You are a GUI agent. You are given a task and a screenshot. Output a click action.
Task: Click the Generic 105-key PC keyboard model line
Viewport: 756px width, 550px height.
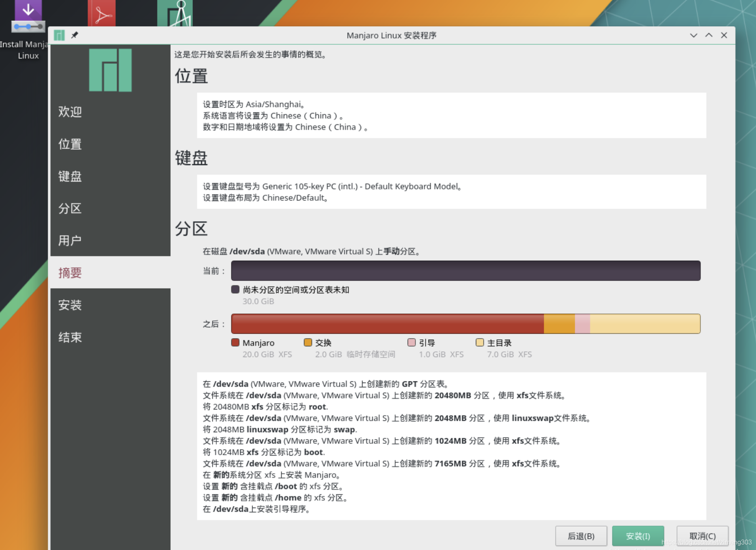tap(332, 186)
